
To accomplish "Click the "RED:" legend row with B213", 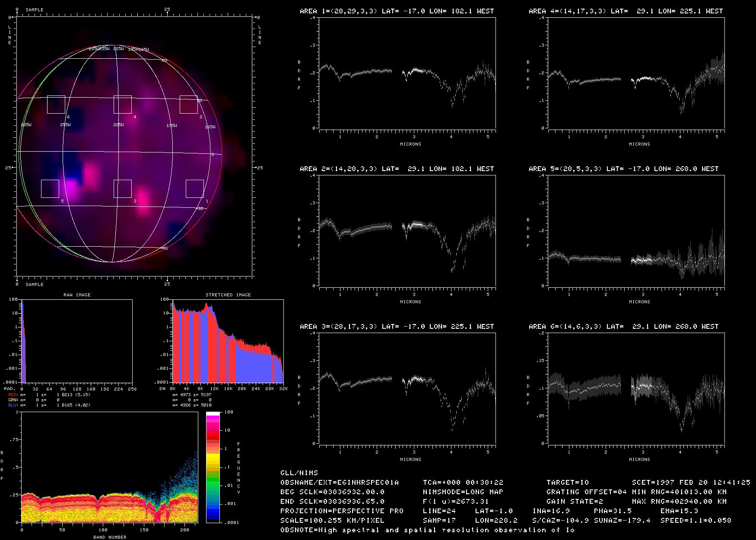I will point(50,395).
